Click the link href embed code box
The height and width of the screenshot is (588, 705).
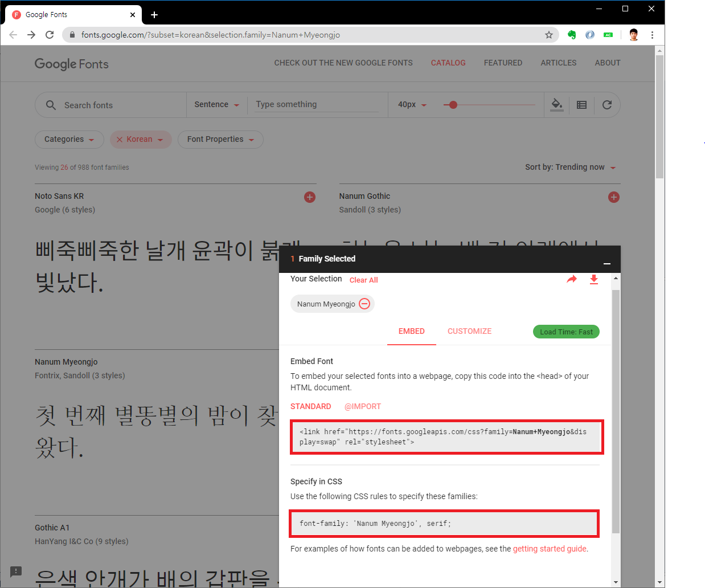[x=447, y=437]
